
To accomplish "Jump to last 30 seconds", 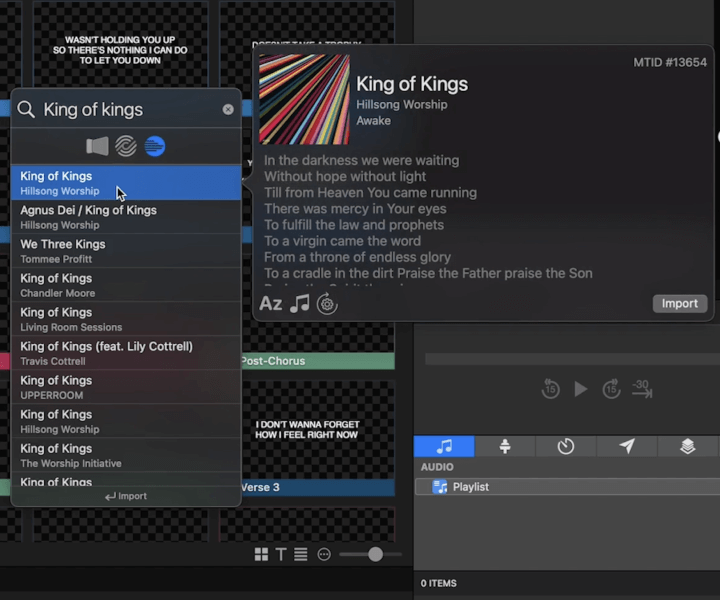I will 642,389.
